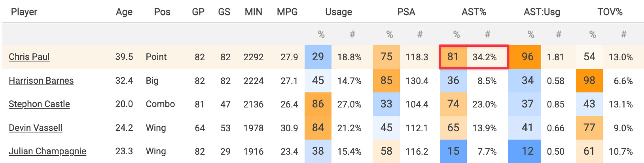
Task: Click the Player column header
Action: pyautogui.click(x=24, y=12)
